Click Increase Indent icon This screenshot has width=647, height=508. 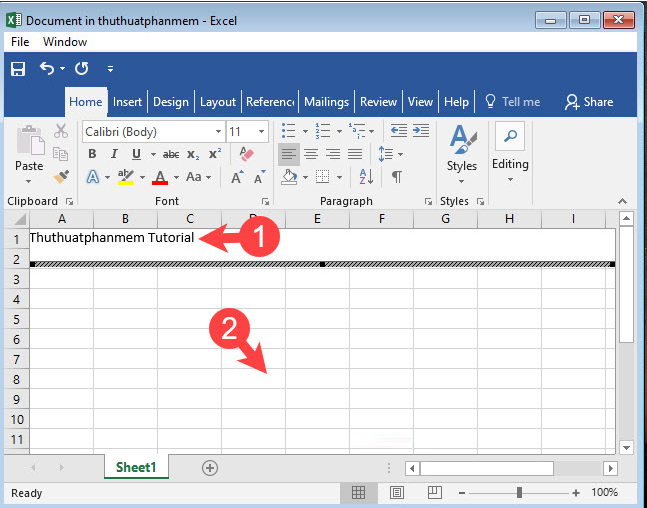click(421, 130)
